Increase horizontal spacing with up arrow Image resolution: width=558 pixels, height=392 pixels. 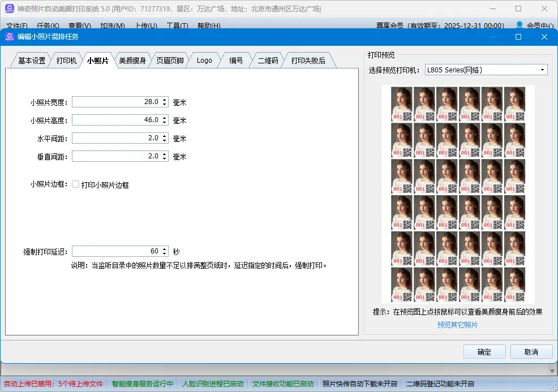pyautogui.click(x=165, y=136)
